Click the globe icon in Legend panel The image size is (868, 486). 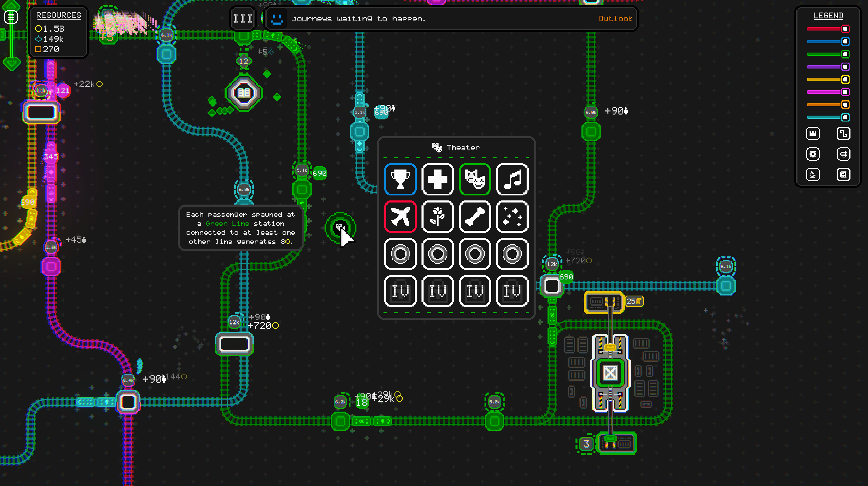tap(843, 154)
